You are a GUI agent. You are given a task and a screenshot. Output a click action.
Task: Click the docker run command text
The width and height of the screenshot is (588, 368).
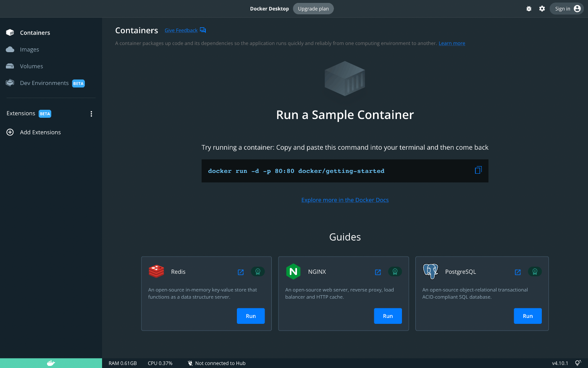click(x=296, y=171)
